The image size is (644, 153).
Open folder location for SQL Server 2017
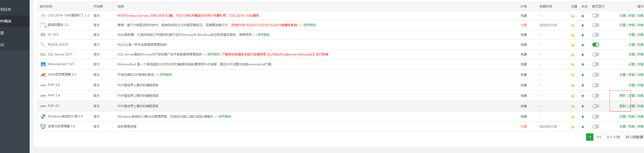pos(573,55)
